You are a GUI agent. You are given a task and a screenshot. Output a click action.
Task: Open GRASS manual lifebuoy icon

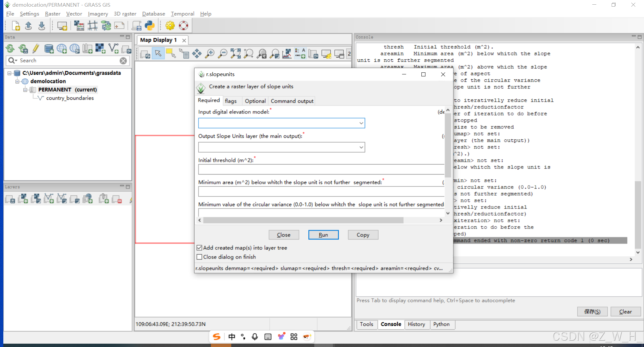184,26
